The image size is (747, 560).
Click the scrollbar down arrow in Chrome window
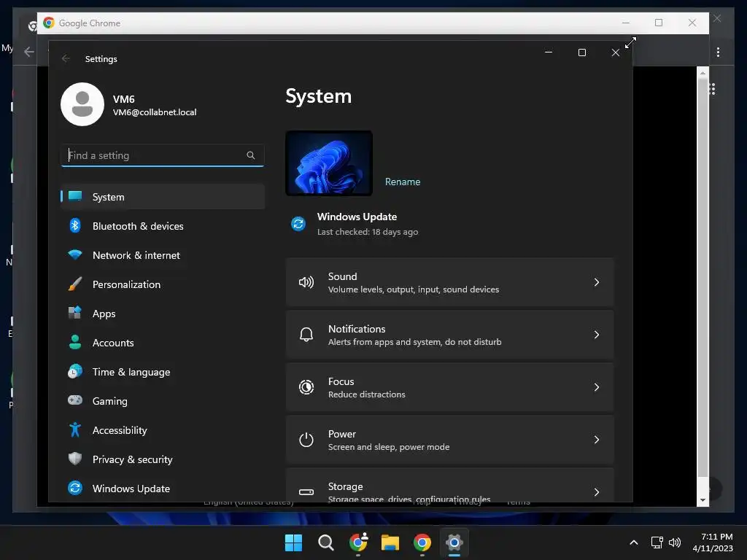point(703,500)
